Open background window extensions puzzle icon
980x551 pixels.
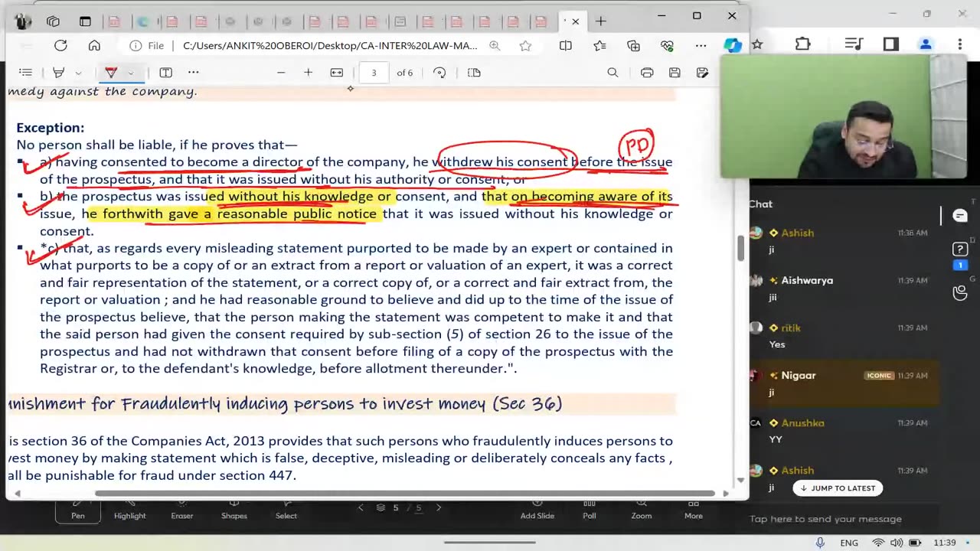pyautogui.click(x=802, y=44)
